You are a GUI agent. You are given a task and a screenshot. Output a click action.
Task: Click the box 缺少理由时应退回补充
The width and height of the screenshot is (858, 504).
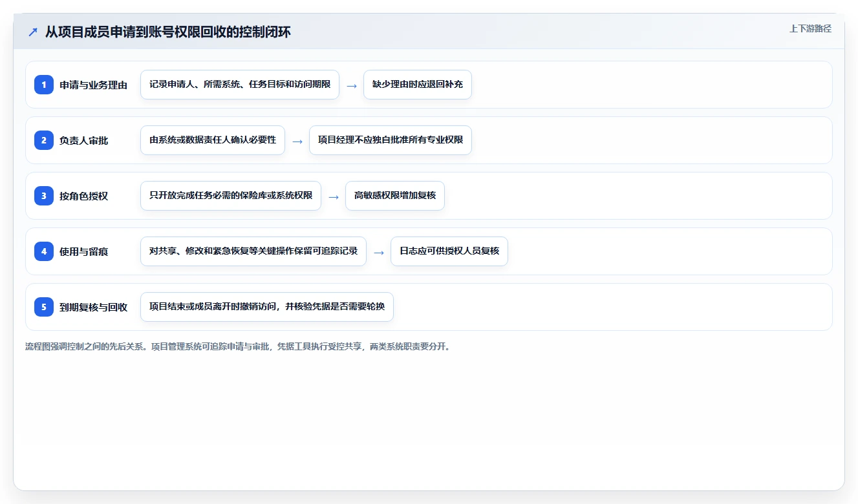(418, 85)
